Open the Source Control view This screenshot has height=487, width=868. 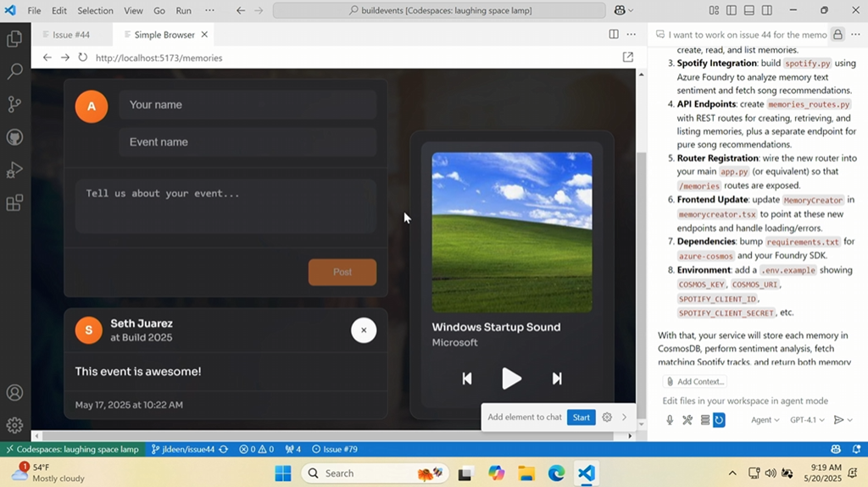pyautogui.click(x=14, y=104)
